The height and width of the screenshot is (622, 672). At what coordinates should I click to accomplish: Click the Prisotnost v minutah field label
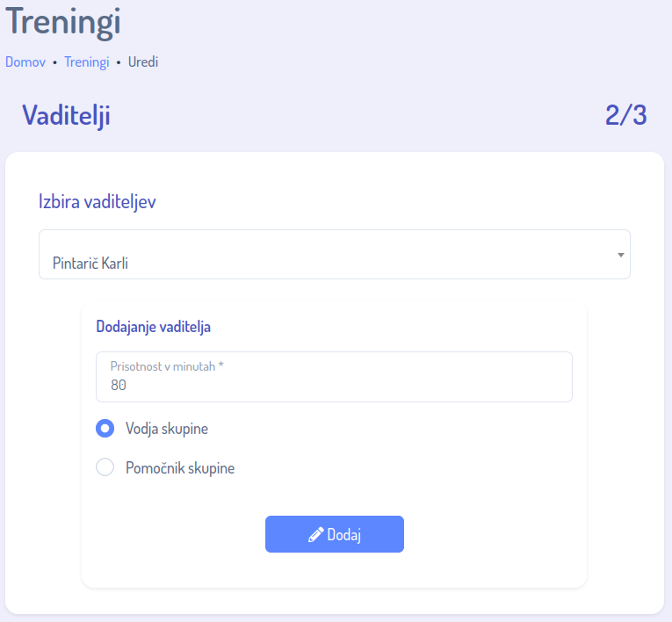[x=167, y=365]
